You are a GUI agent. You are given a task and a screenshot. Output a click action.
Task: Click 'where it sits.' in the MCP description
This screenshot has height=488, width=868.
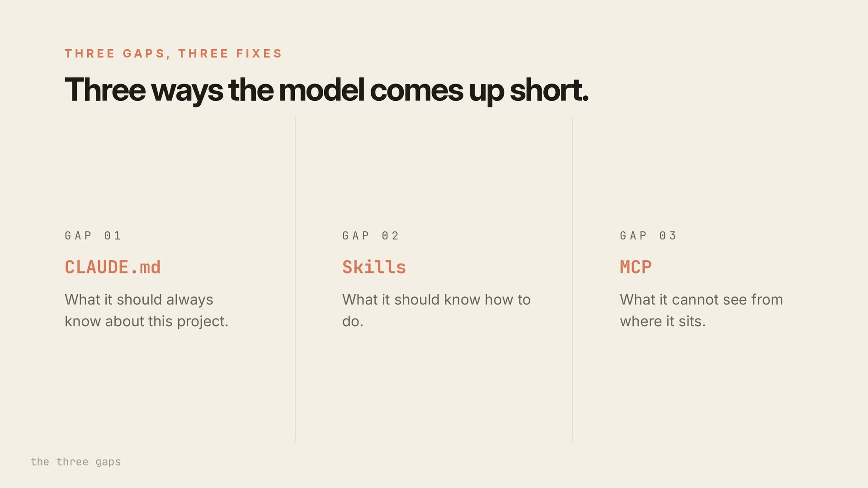click(x=662, y=321)
